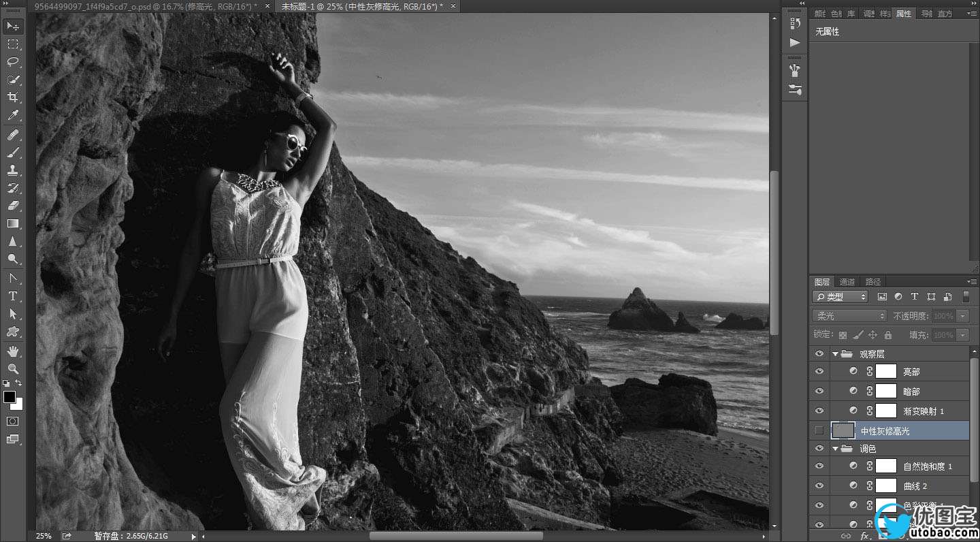Select the Hand tool
The image size is (980, 542).
point(12,351)
